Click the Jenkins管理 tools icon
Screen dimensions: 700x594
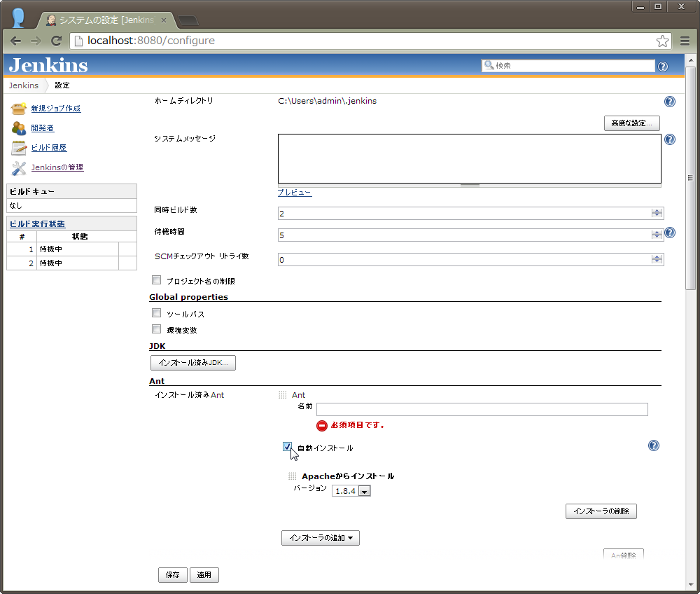19,168
